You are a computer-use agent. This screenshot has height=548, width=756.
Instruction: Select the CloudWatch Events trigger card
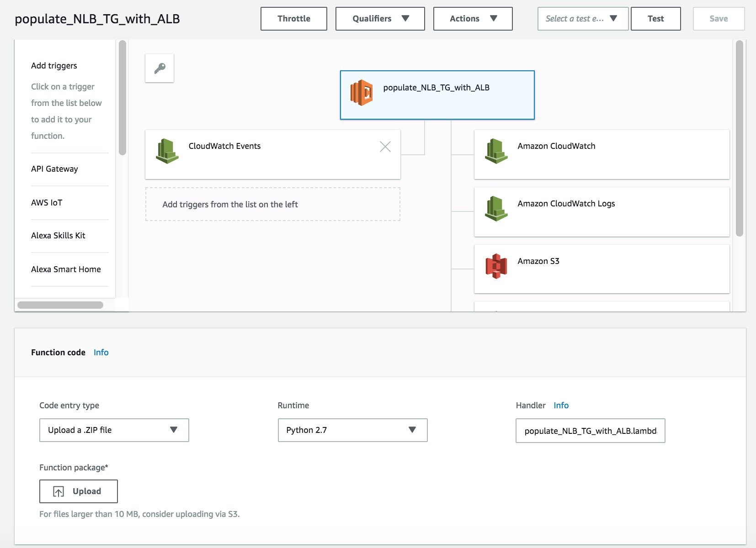273,154
